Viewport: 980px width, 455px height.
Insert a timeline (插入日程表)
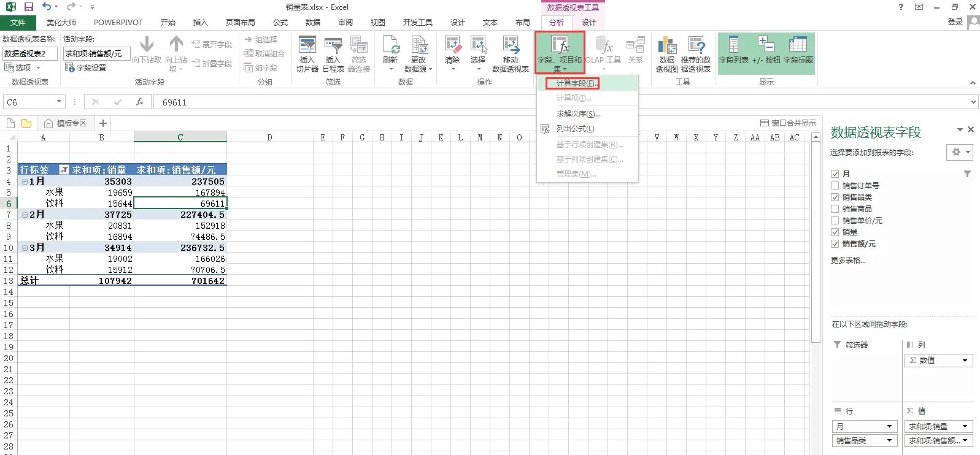[x=333, y=54]
